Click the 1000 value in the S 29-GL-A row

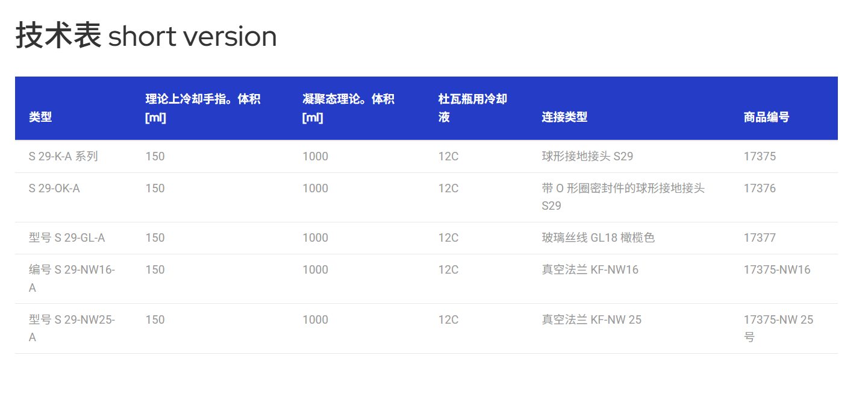[x=315, y=238]
